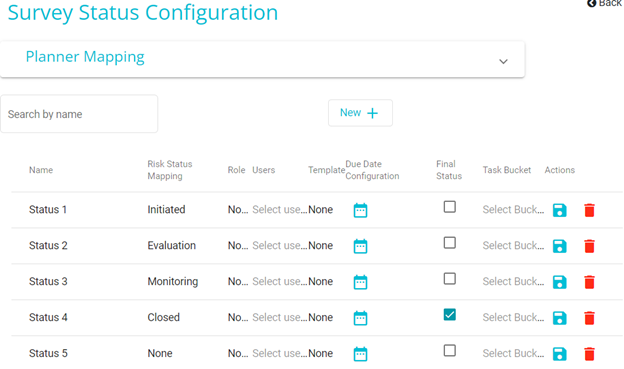
Task: Tick Final Status checkbox for Status 1
Action: coord(450,207)
